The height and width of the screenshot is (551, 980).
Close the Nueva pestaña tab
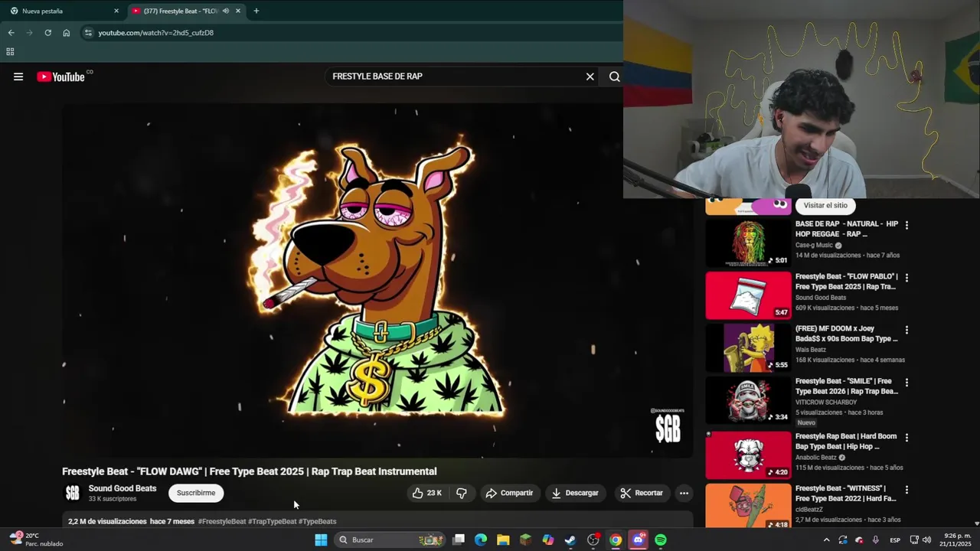point(116,11)
